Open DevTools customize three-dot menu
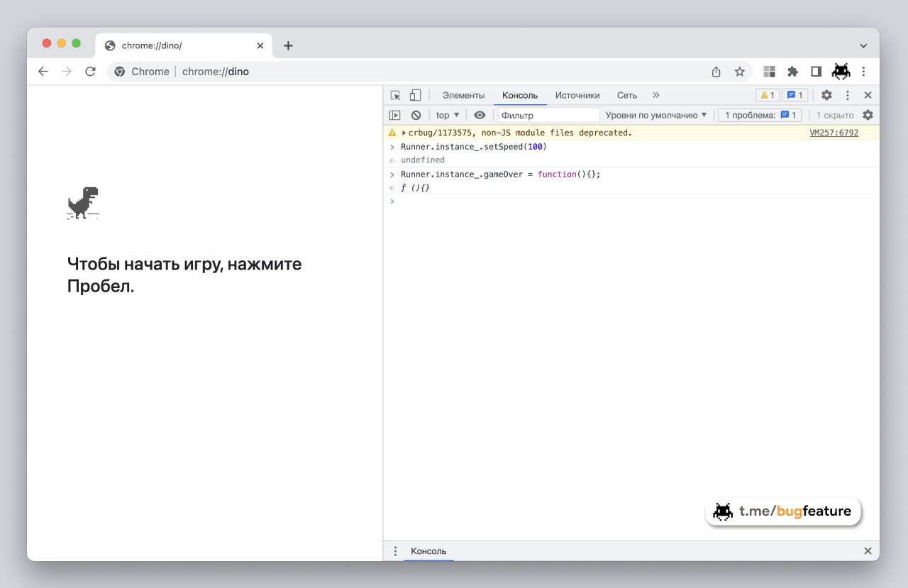The height and width of the screenshot is (588, 908). (847, 95)
